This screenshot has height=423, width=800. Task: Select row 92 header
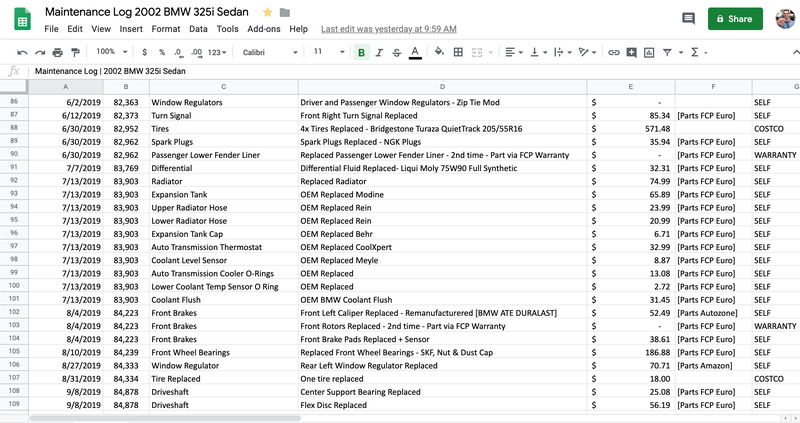tap(14, 181)
